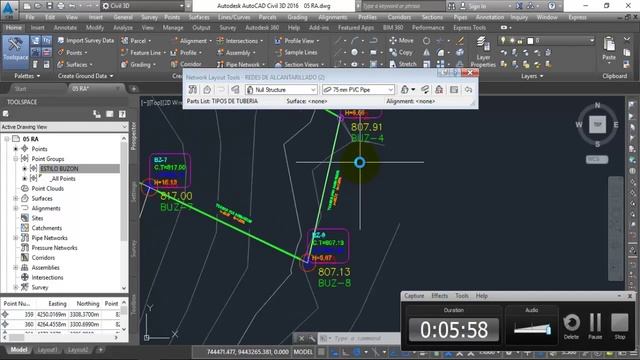Open the recorder Capture menu
This screenshot has height=360, width=640.
point(414,296)
